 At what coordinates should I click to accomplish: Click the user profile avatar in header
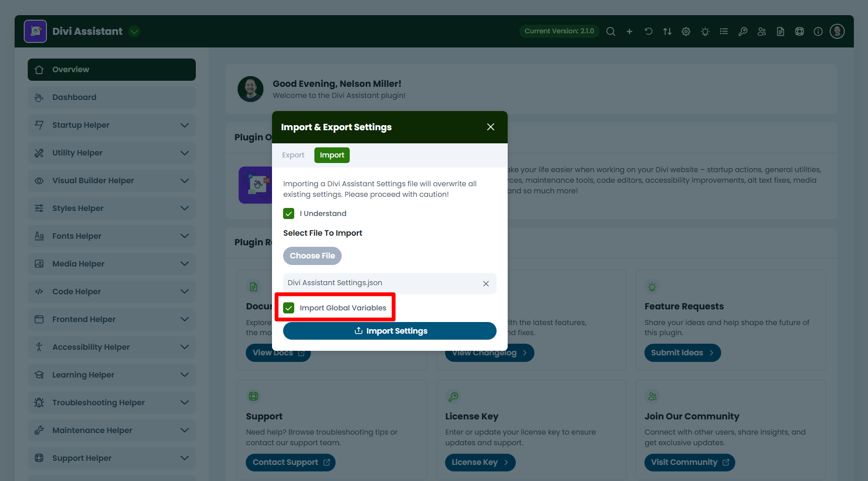(837, 31)
